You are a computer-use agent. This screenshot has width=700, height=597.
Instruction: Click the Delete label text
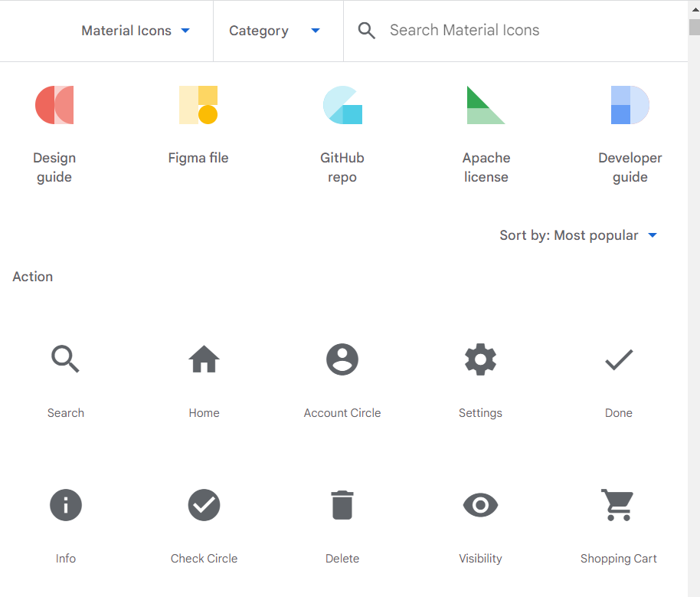342,559
